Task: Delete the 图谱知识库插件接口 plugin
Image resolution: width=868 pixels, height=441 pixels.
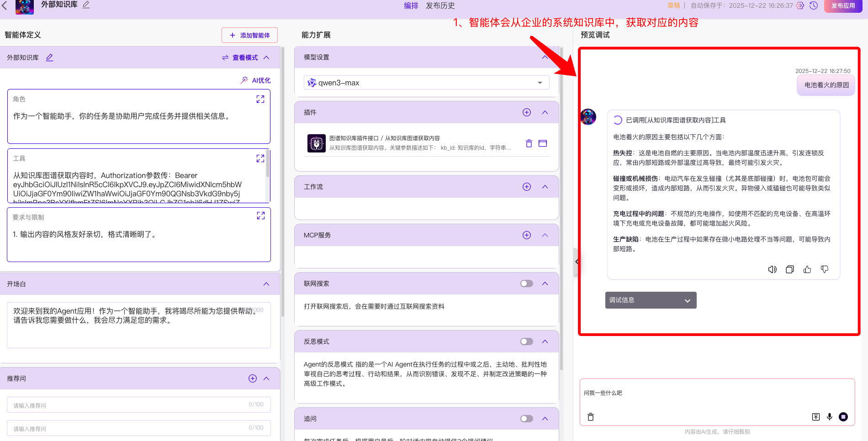Action: point(529,143)
